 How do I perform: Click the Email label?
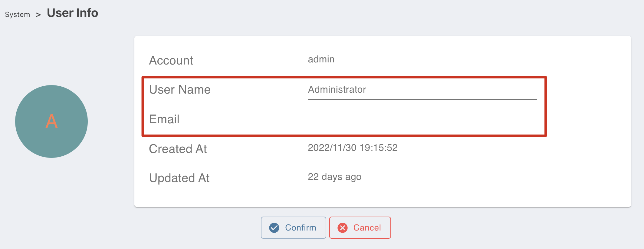(164, 119)
